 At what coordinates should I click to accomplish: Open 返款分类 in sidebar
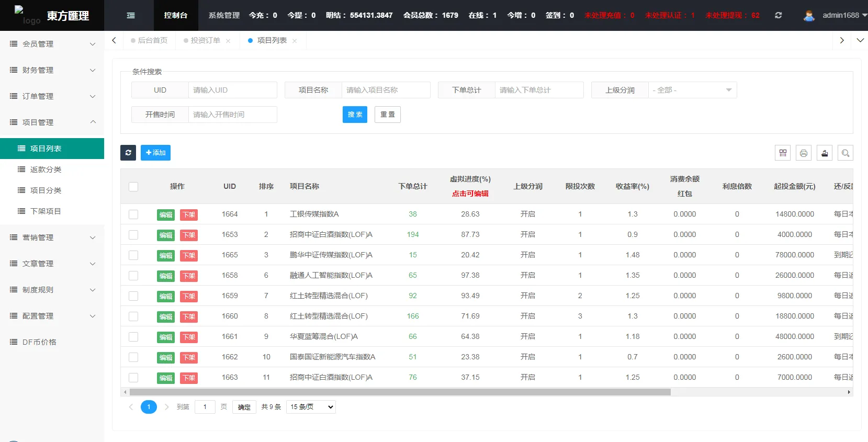pos(46,169)
